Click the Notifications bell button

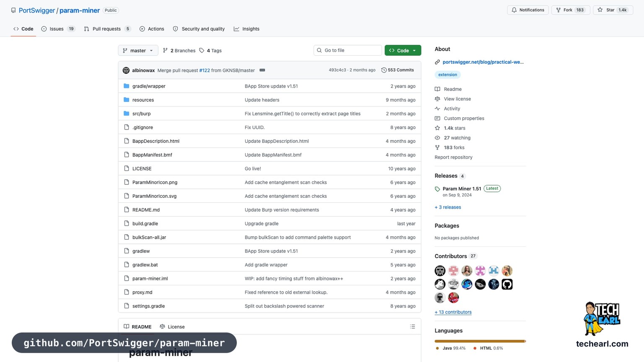[527, 10]
